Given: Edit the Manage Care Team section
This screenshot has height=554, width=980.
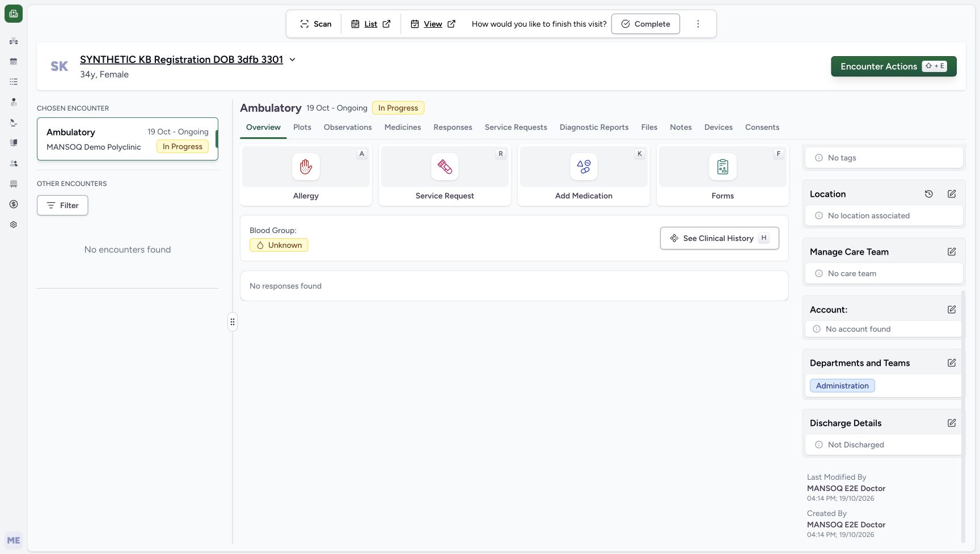Looking at the screenshot, I should (x=952, y=252).
